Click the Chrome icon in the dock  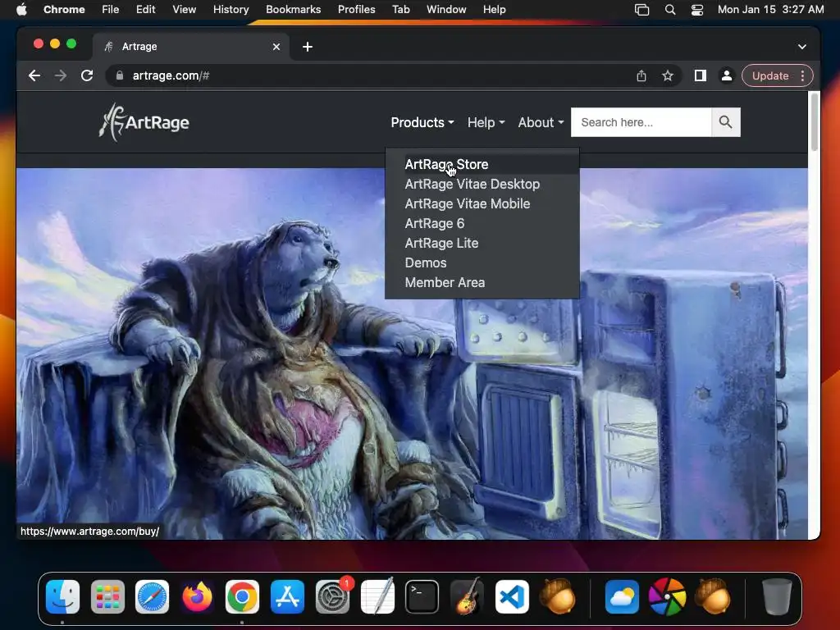pos(242,596)
